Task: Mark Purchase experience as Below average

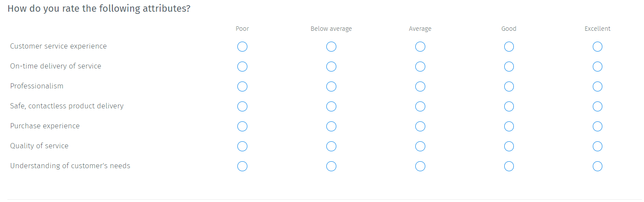Action: [331, 126]
